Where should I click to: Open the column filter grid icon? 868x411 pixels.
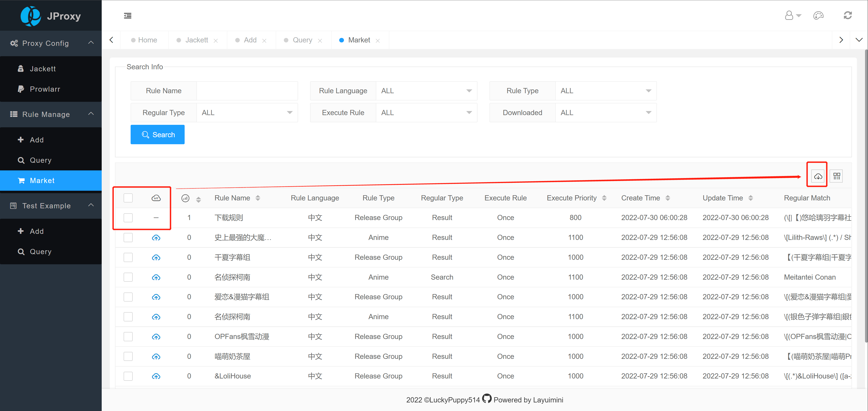pos(837,176)
